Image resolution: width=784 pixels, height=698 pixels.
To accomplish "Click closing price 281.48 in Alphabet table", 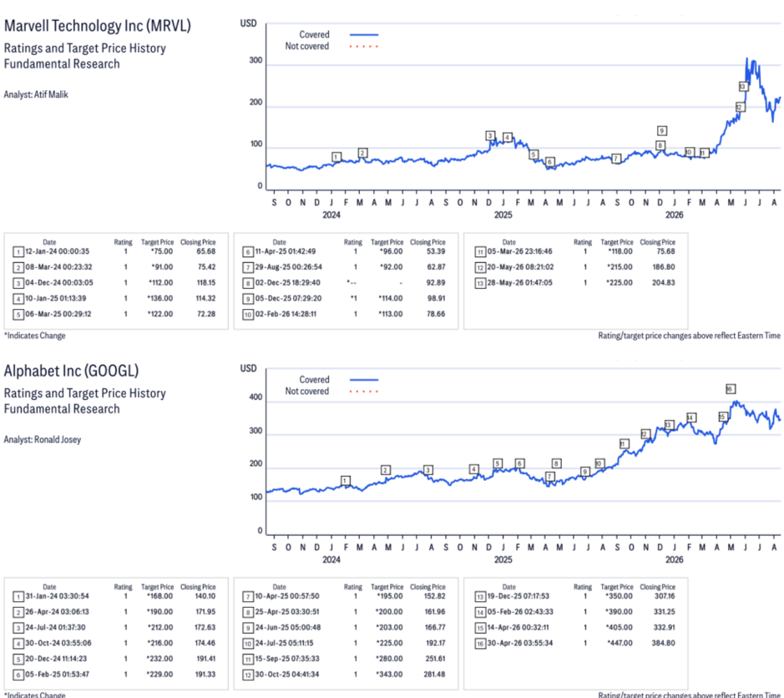I will click(x=434, y=675).
